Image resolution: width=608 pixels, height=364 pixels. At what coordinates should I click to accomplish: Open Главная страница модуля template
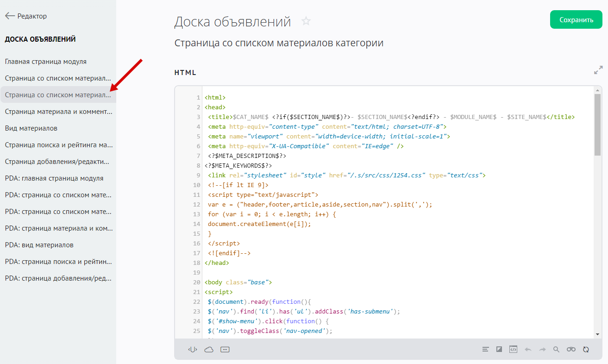point(45,62)
